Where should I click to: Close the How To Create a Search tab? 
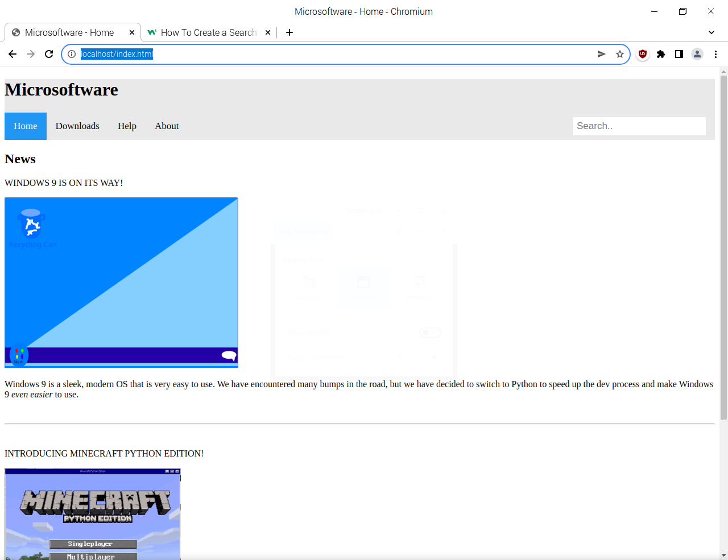[x=268, y=32]
